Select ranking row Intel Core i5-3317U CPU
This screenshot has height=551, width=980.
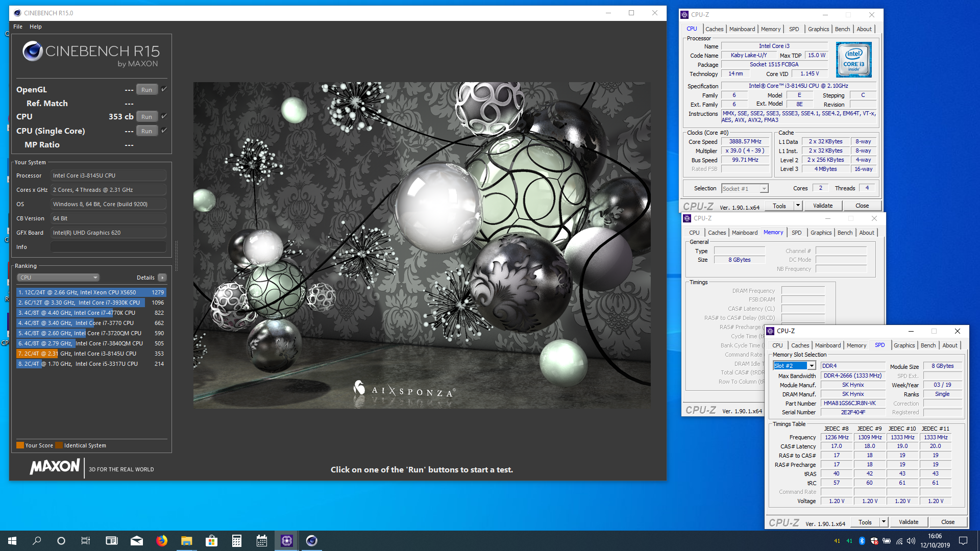click(91, 364)
